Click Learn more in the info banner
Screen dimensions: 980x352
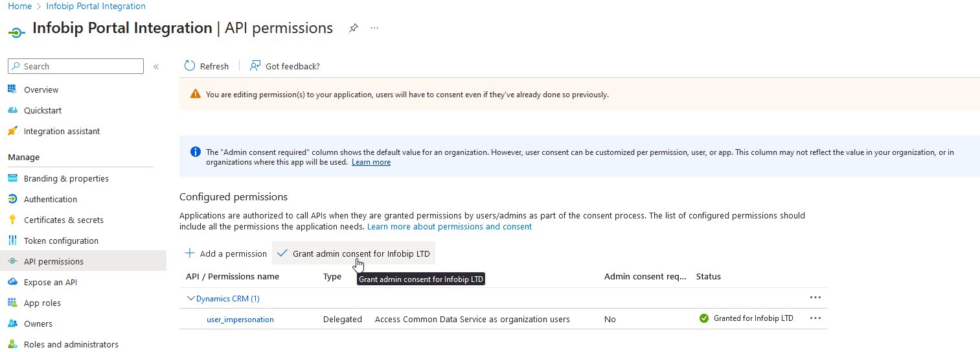point(370,162)
